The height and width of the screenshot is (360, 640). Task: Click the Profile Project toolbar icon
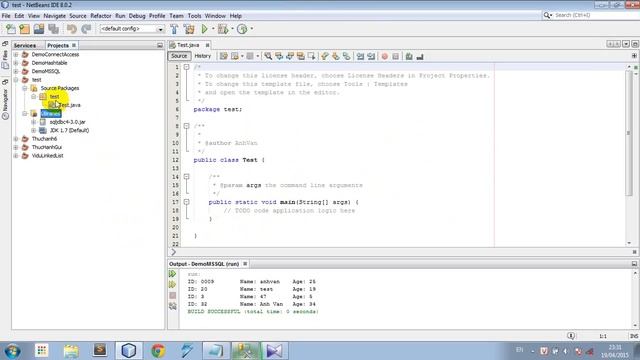tap(242, 29)
